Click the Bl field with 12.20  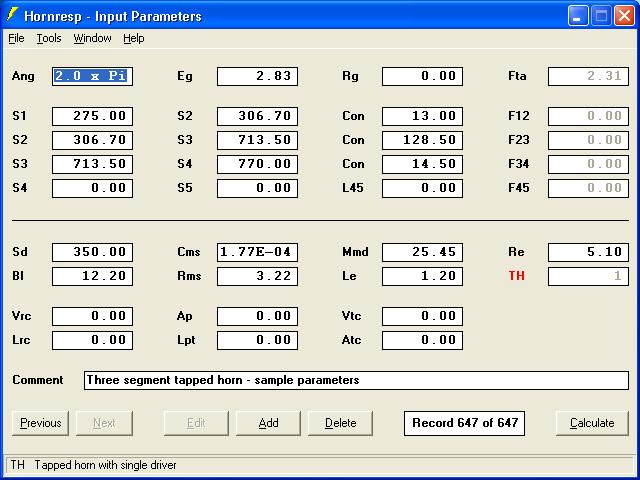coord(92,276)
